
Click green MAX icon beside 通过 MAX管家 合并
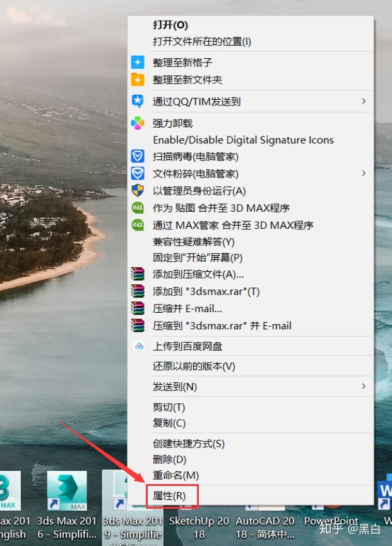tap(138, 225)
